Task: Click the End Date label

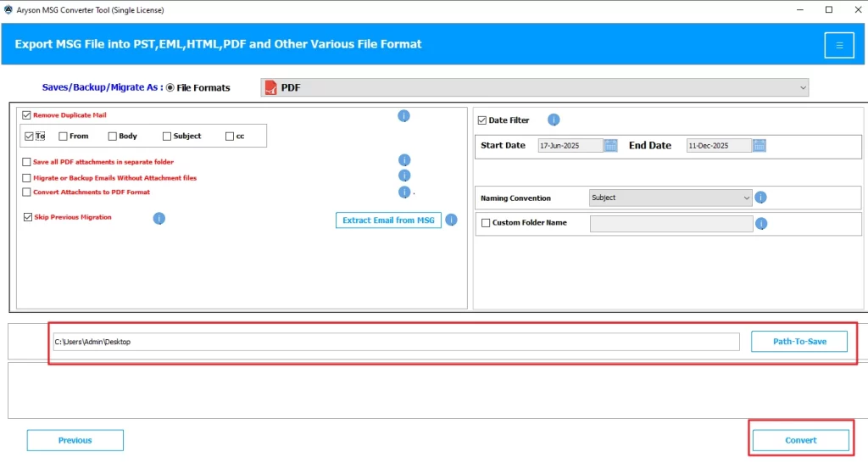Action: (x=650, y=145)
